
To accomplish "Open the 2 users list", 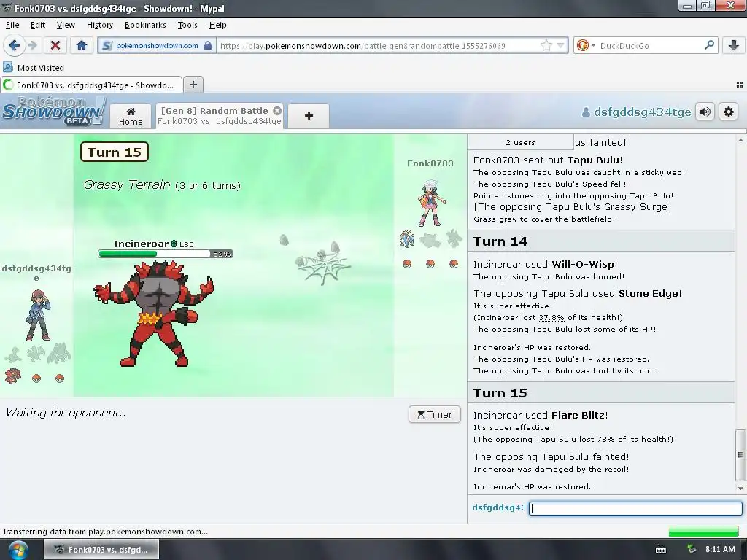I will click(x=520, y=142).
